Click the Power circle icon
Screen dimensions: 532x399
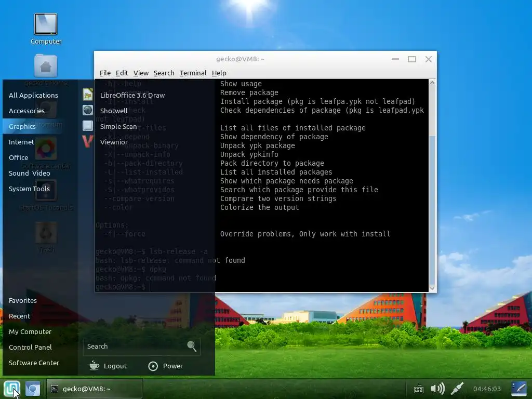(x=153, y=366)
